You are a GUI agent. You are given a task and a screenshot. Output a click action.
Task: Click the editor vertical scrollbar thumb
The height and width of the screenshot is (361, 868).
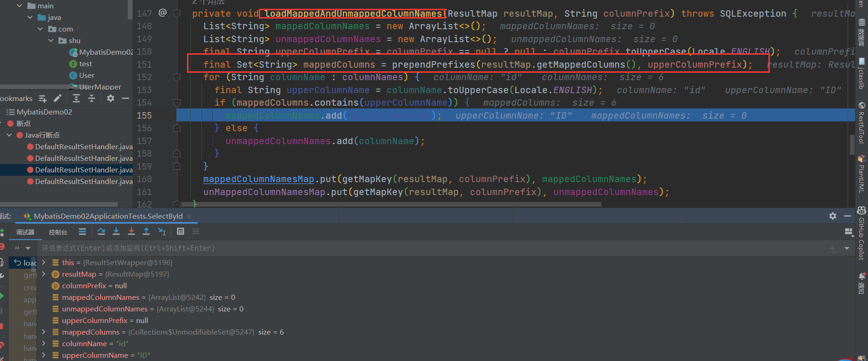[x=852, y=145]
